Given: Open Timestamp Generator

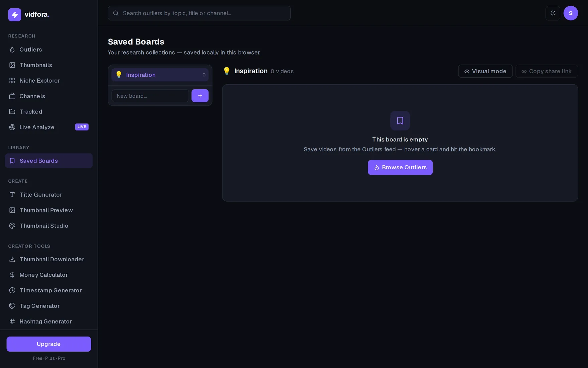Looking at the screenshot, I should (49, 290).
